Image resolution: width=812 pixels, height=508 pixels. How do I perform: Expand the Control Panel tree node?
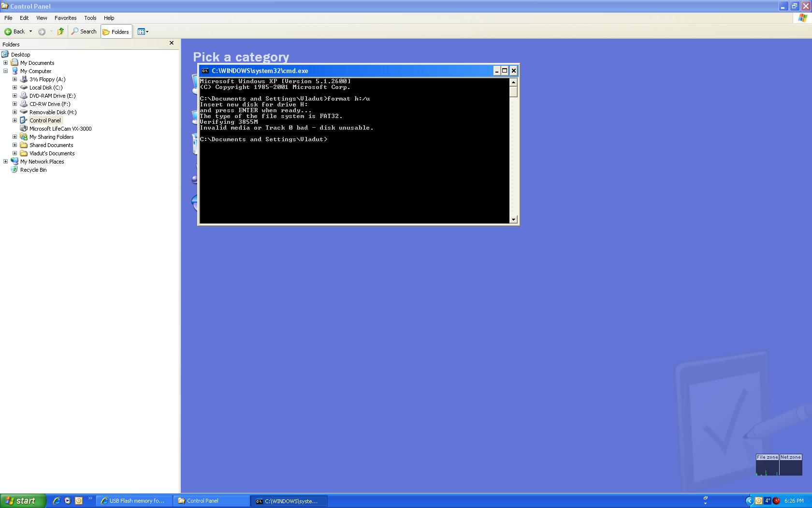pos(15,120)
